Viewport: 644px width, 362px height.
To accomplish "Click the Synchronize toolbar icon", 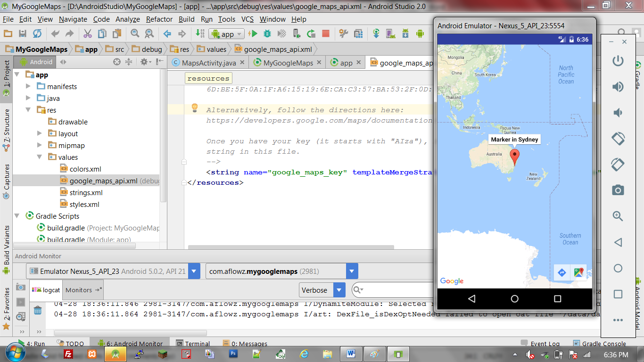I will pyautogui.click(x=37, y=33).
